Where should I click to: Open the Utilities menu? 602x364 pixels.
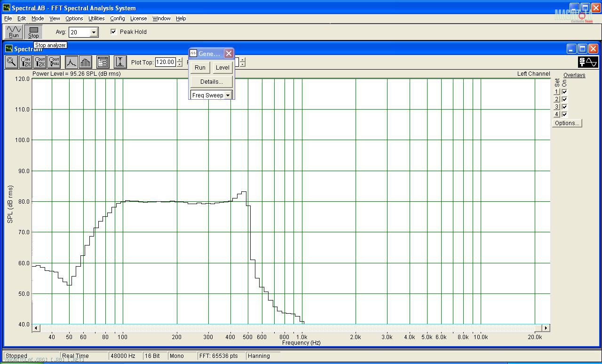pyautogui.click(x=96, y=18)
